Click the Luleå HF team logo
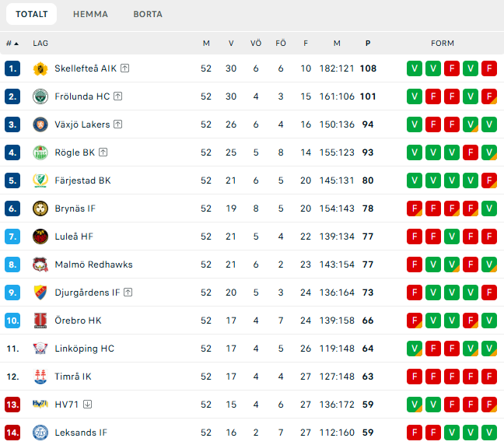The height and width of the screenshot is (445, 504). tap(40, 237)
